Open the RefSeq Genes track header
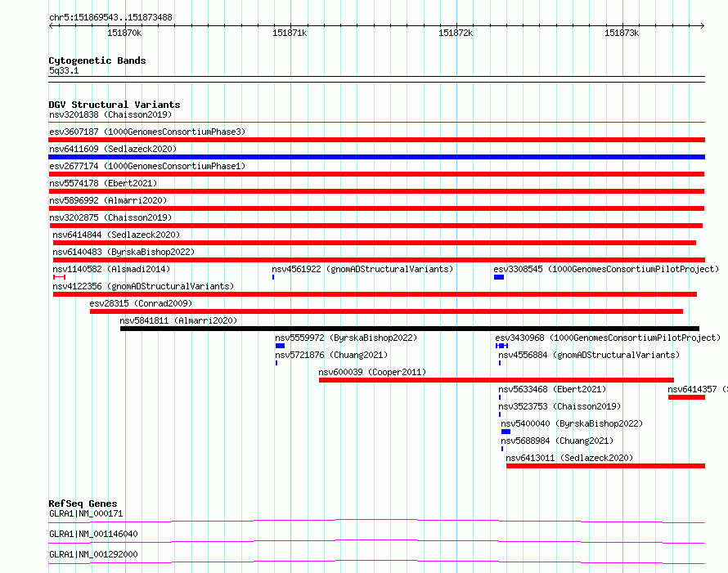The image size is (728, 573). tap(83, 504)
